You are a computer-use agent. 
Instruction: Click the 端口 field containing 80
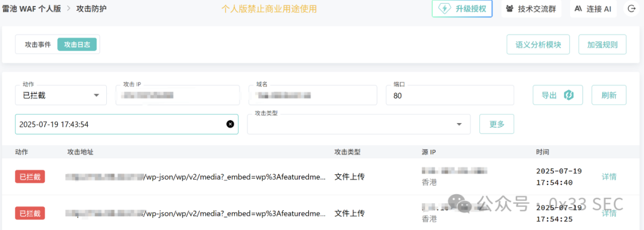450,95
